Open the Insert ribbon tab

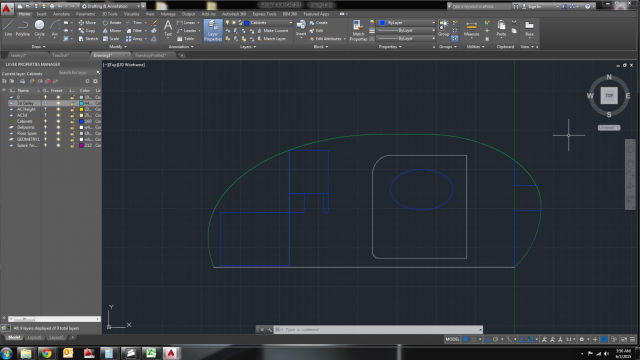42,14
